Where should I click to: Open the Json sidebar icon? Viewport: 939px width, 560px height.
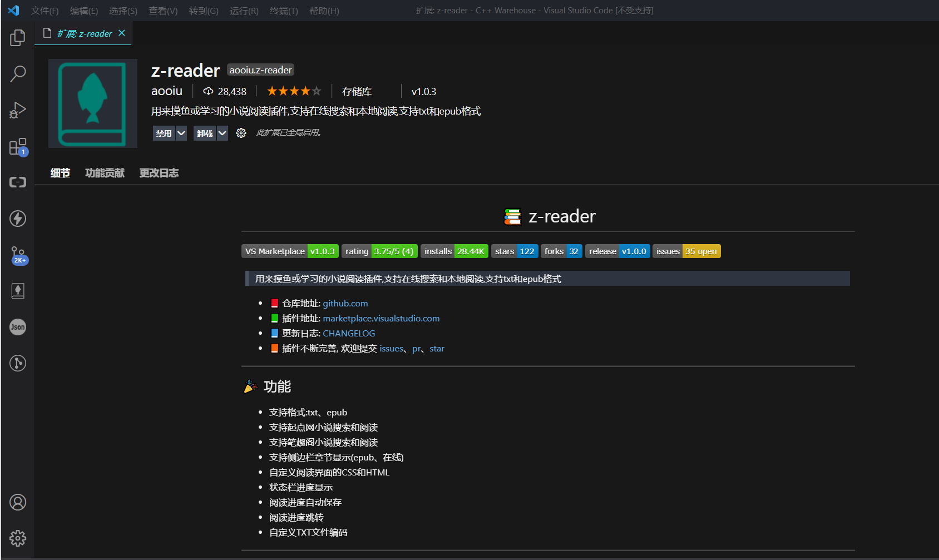click(18, 327)
